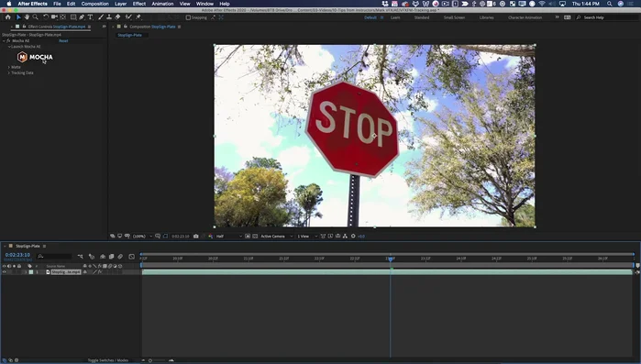Click the timeline layer search field
Image resolution: width=641 pixels, height=364 pixels.
coord(54,256)
